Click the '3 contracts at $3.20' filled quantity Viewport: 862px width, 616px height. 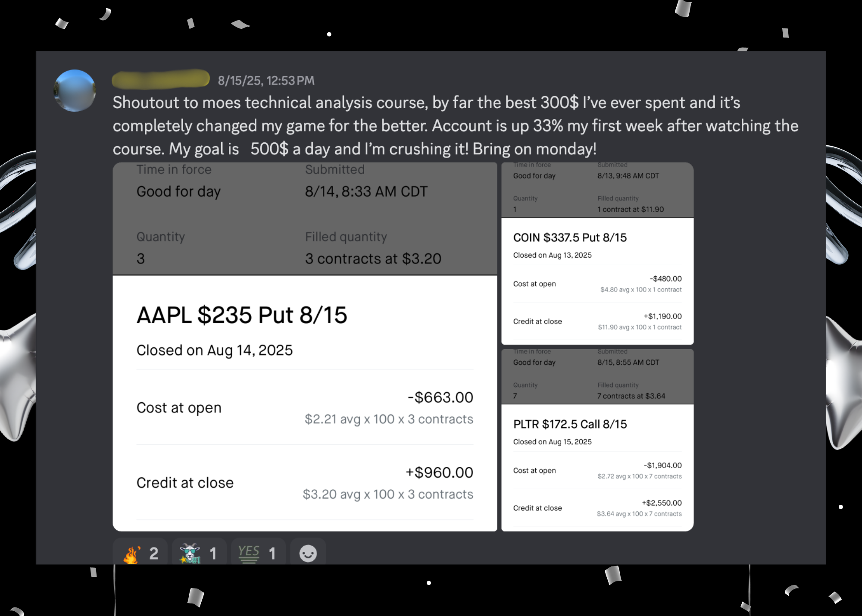click(373, 259)
